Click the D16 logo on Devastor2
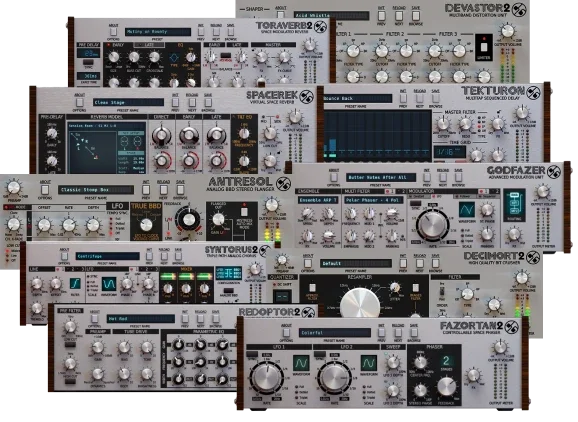The height and width of the screenshot is (422, 578). tap(519, 10)
